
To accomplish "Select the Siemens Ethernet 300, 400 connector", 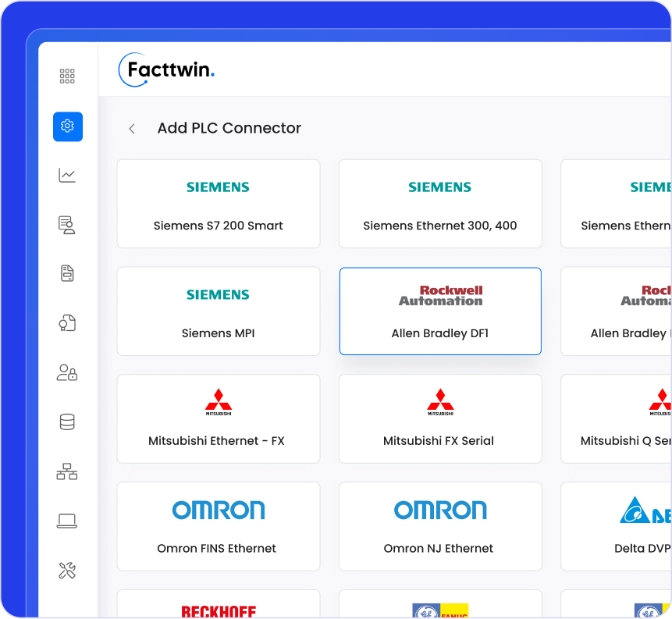I will tap(439, 204).
